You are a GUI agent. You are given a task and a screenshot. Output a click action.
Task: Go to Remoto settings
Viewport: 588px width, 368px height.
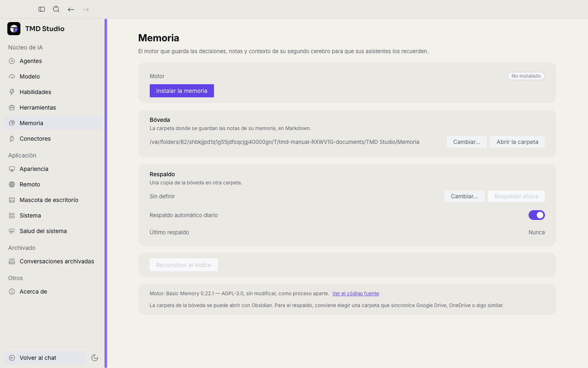(x=53, y=184)
